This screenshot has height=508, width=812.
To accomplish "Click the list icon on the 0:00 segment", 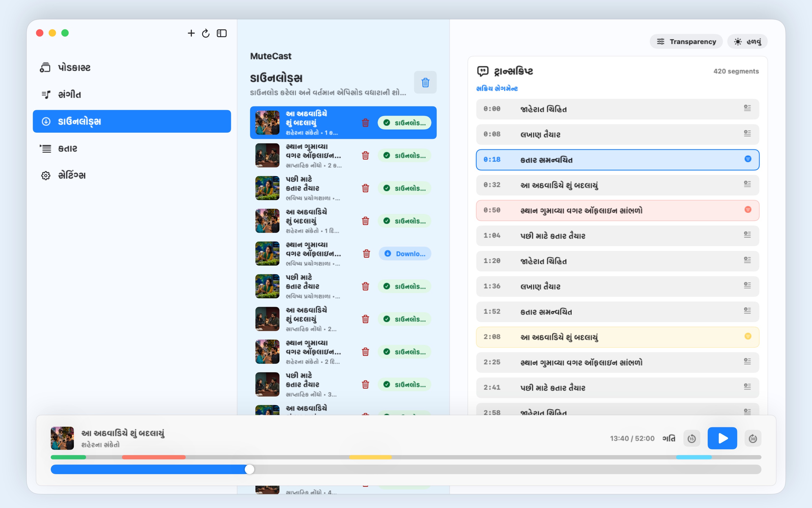I will click(x=747, y=108).
